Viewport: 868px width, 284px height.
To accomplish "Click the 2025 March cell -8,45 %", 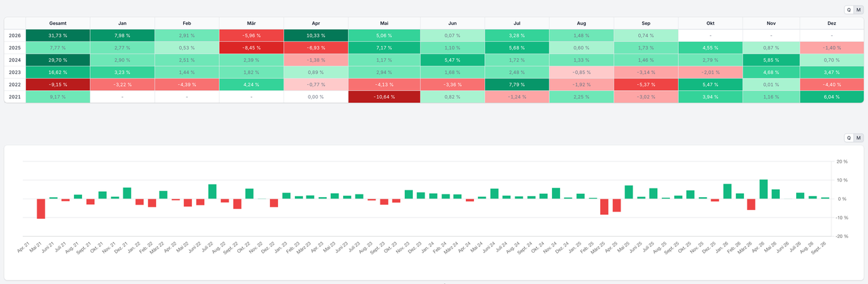I will [252, 47].
